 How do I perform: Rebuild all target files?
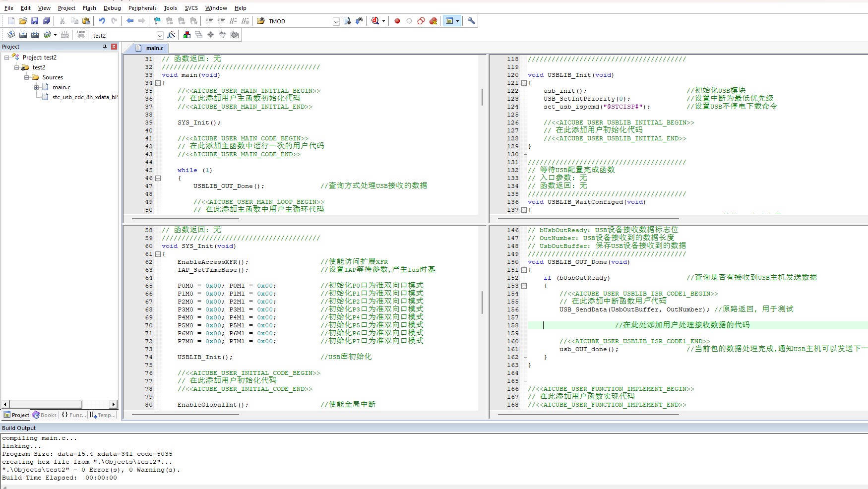[x=35, y=35]
